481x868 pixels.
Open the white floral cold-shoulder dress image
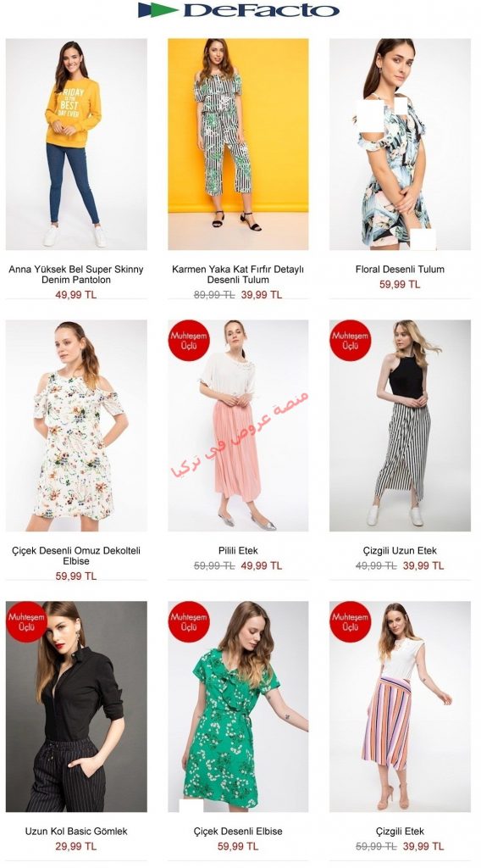[x=76, y=426]
